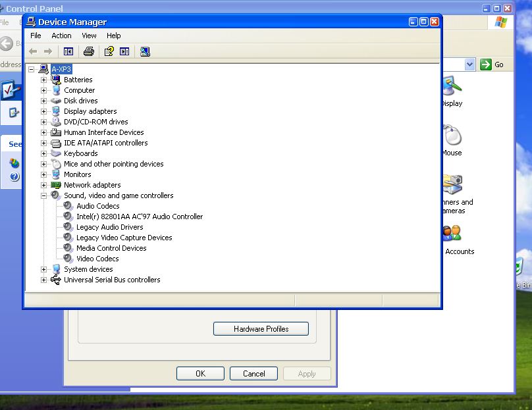Click the Hardware Profiles button

click(x=261, y=329)
